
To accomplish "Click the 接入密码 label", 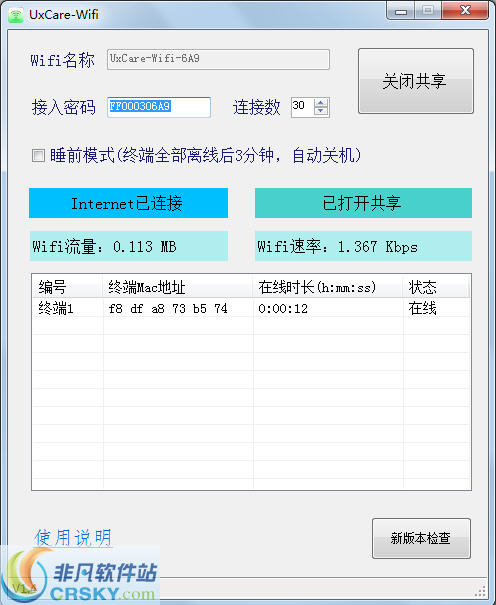I will tap(63, 107).
